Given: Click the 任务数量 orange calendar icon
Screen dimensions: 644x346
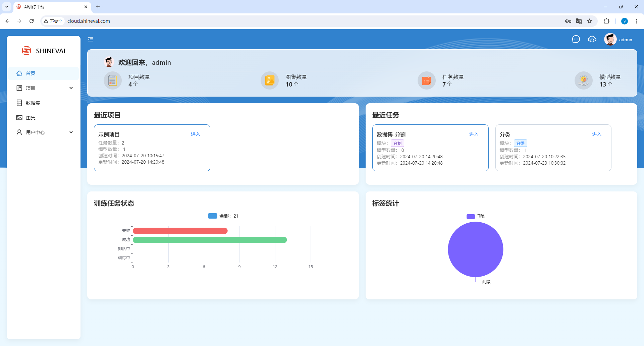Looking at the screenshot, I should click(x=427, y=80).
